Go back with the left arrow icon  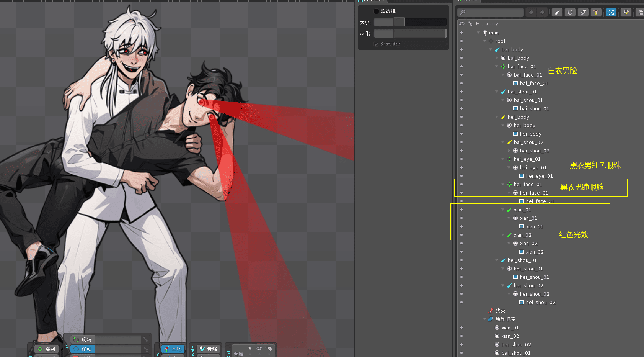point(531,12)
